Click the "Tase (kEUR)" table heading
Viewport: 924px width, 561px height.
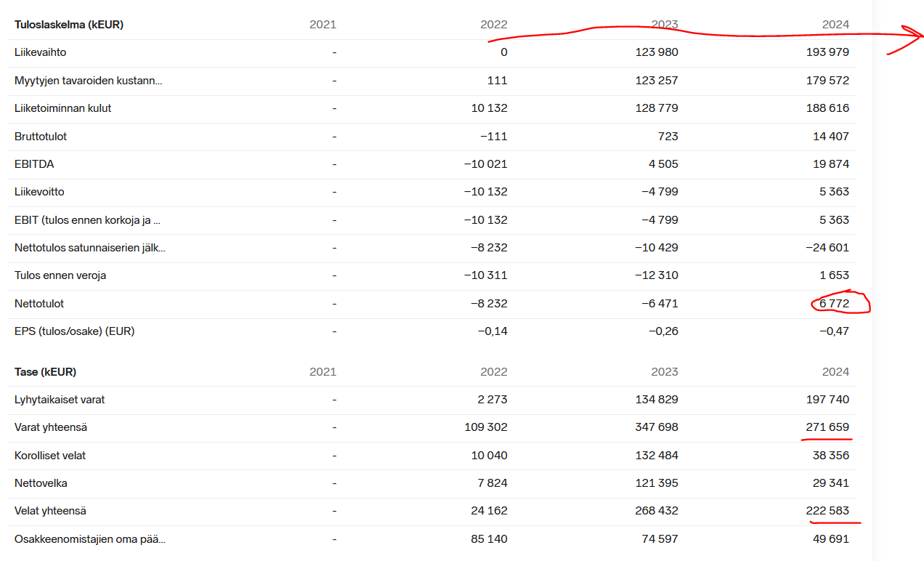pyautogui.click(x=45, y=372)
